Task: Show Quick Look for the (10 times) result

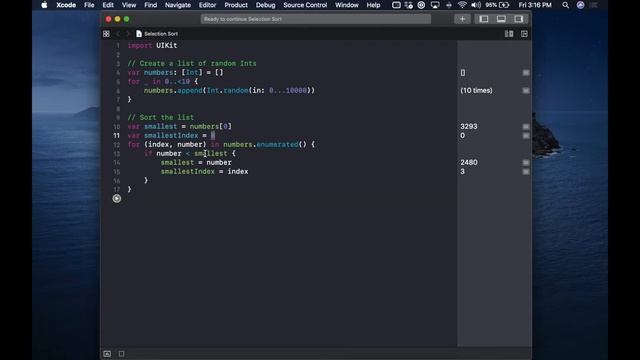Action: (526, 91)
